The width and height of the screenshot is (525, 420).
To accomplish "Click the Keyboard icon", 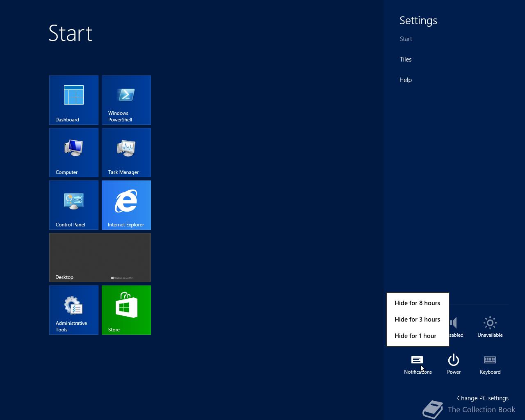I will point(490,360).
